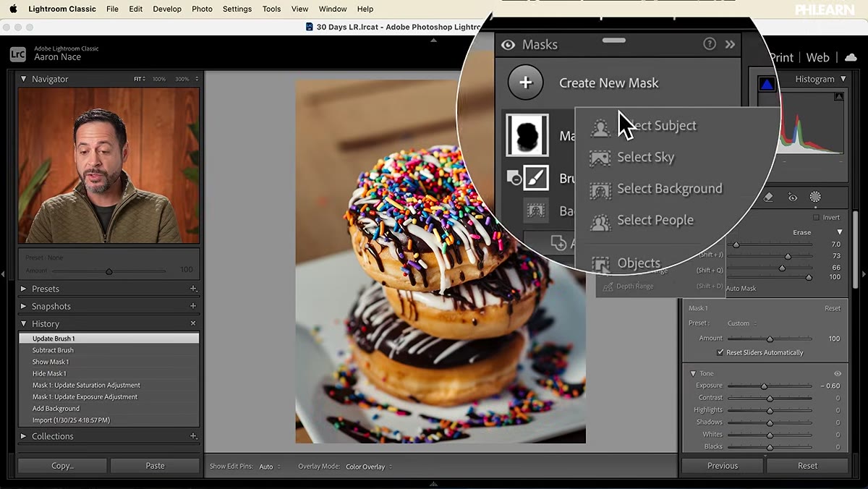The image size is (868, 489).
Task: Toggle Reset Sliders Automatically checkbox
Action: click(720, 352)
